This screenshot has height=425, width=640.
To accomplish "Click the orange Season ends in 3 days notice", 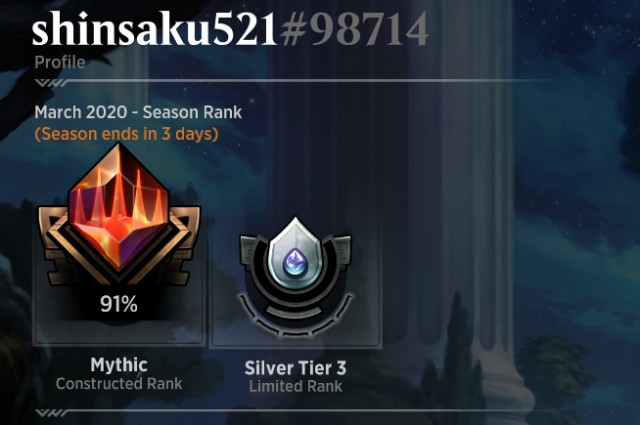I will [127, 134].
